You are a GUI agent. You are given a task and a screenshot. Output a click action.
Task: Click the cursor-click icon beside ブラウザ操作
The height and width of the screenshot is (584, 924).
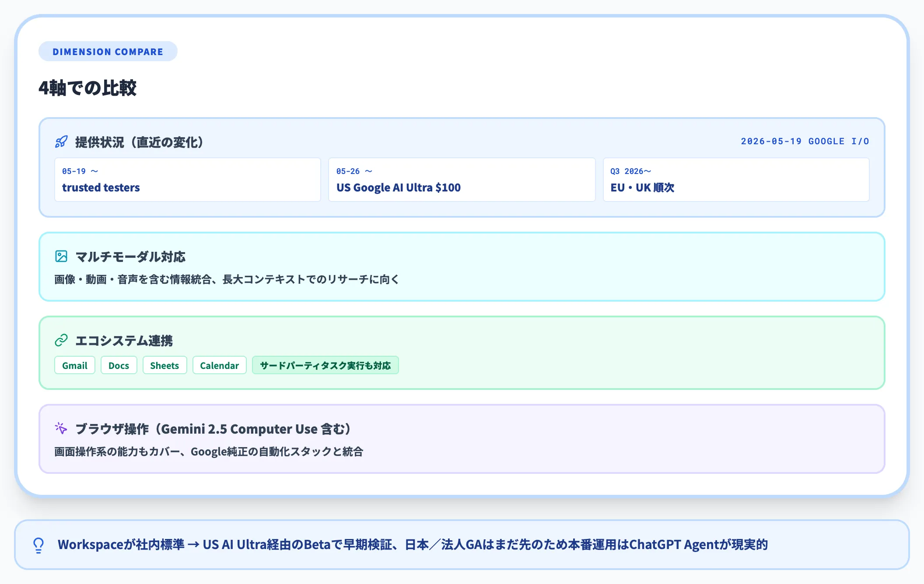point(61,428)
